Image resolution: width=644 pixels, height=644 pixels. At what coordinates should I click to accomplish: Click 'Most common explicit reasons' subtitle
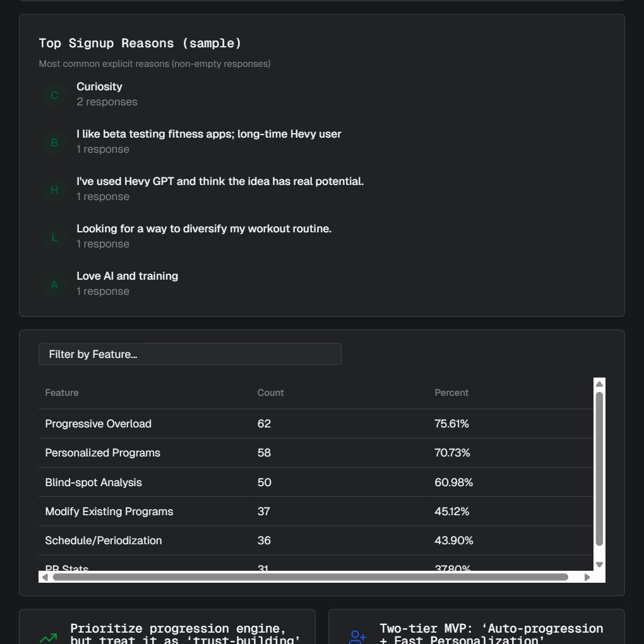155,64
